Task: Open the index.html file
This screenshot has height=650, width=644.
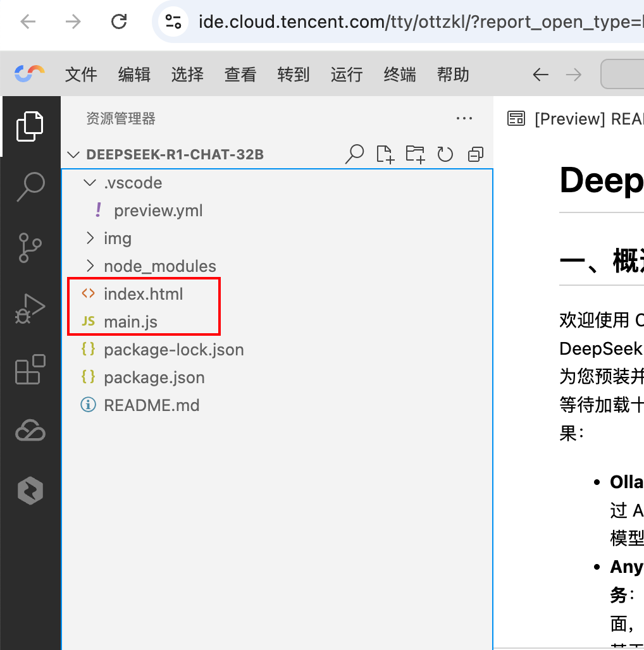Action: (143, 294)
